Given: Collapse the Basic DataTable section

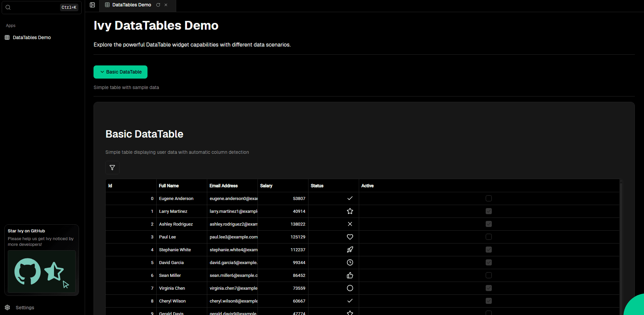Looking at the screenshot, I should (x=120, y=72).
